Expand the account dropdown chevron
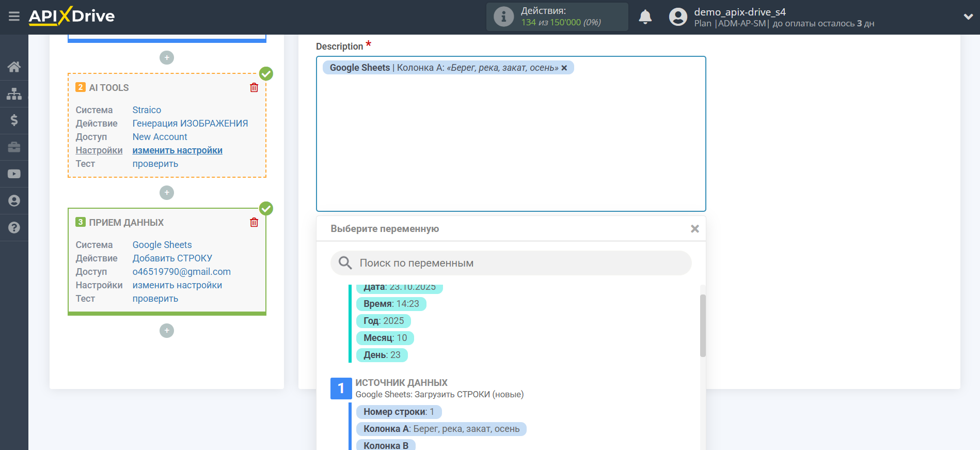 tap(968, 17)
